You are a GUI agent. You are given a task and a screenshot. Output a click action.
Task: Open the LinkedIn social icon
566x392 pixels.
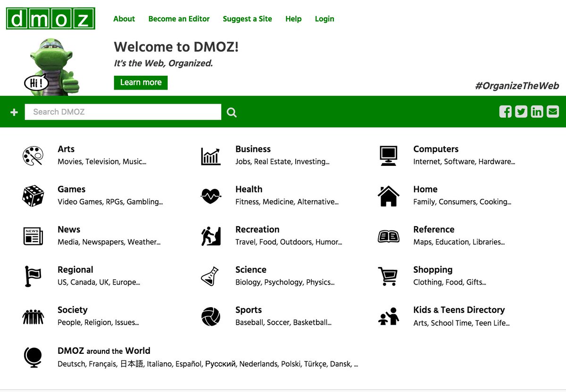[x=537, y=112]
